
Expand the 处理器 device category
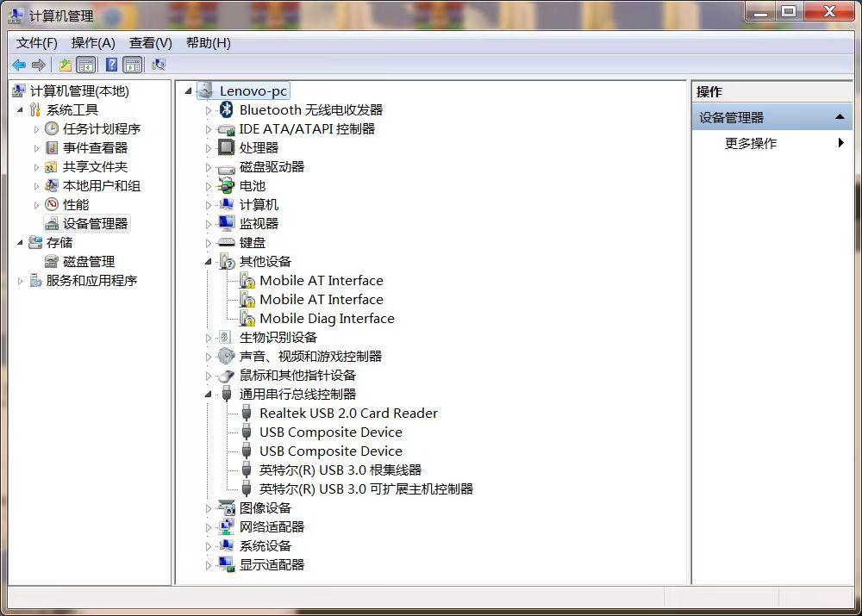[x=209, y=147]
